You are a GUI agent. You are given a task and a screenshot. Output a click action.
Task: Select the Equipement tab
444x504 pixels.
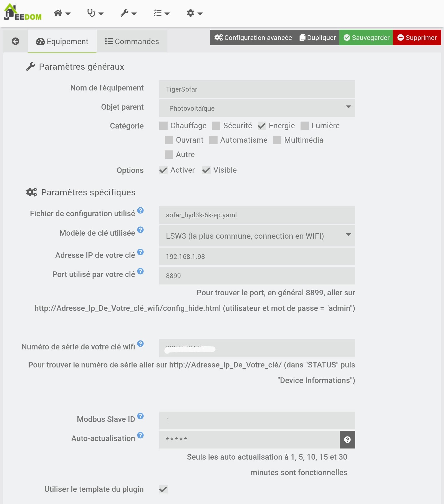coord(62,41)
